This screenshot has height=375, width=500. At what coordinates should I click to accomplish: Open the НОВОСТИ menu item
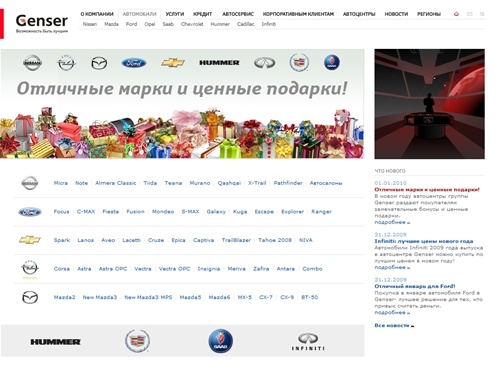[x=396, y=14]
